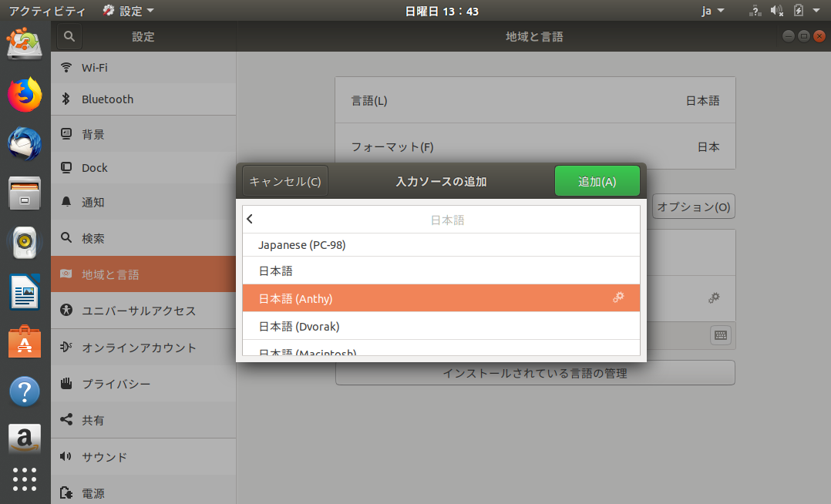Click the search icon in settings header

[69, 36]
